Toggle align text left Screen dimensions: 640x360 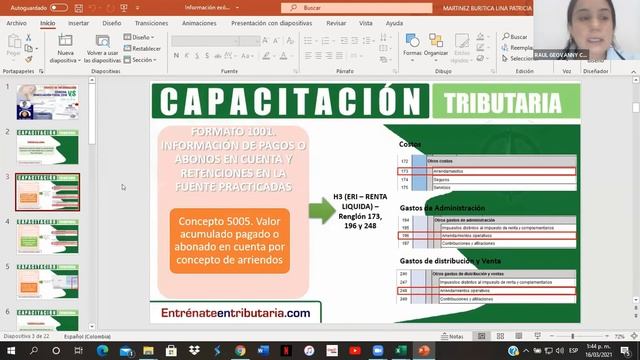pyautogui.click(x=308, y=56)
